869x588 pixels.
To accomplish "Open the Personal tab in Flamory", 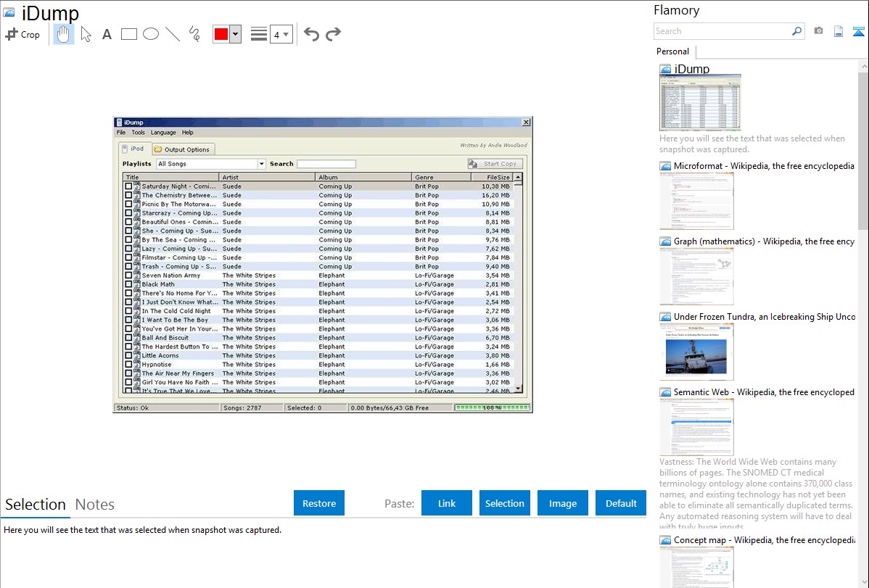I will tap(673, 51).
